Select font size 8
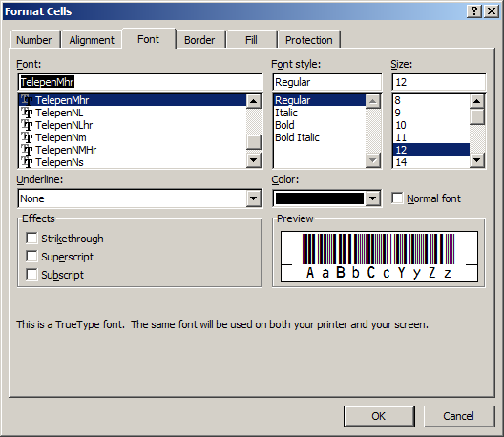Image resolution: width=504 pixels, height=437 pixels. 431,100
